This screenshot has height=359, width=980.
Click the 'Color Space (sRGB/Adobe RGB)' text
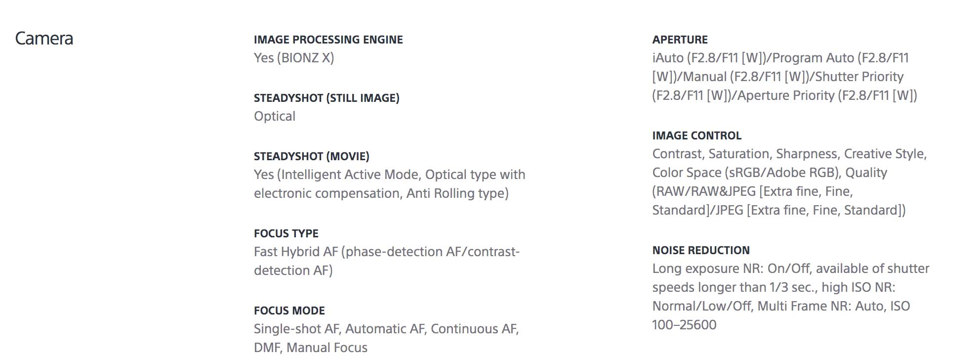coord(745,173)
